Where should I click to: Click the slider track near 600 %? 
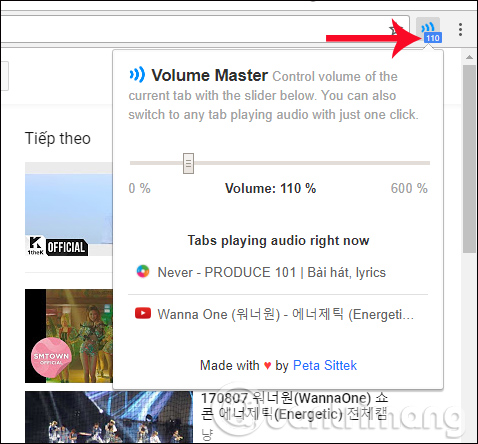(x=422, y=163)
